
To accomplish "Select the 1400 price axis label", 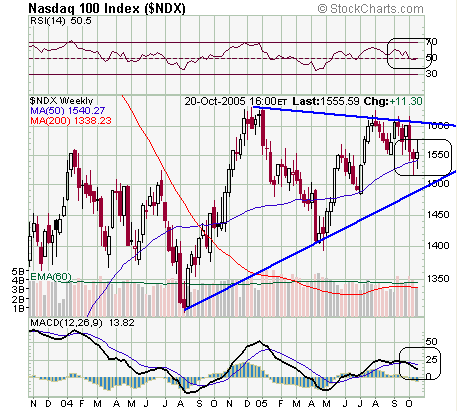I will pyautogui.click(x=438, y=246).
